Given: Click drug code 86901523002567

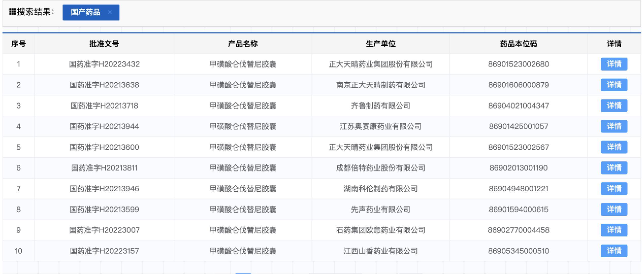Looking at the screenshot, I should pos(519,147).
